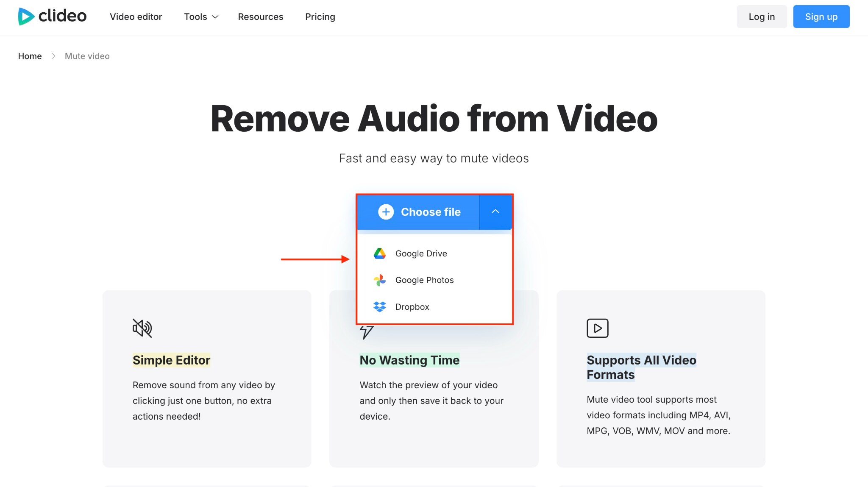The image size is (868, 487).
Task: Go to the Pricing page
Action: [x=320, y=17]
